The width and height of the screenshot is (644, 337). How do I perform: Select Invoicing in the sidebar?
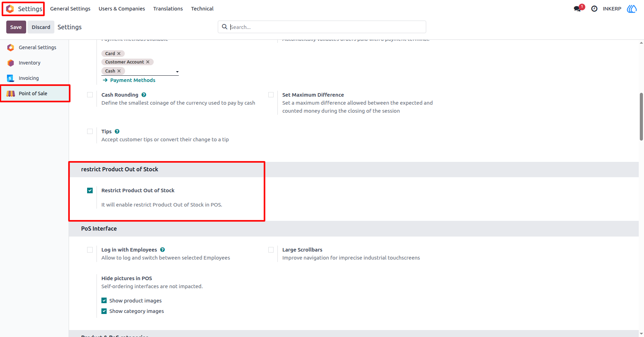(x=34, y=78)
